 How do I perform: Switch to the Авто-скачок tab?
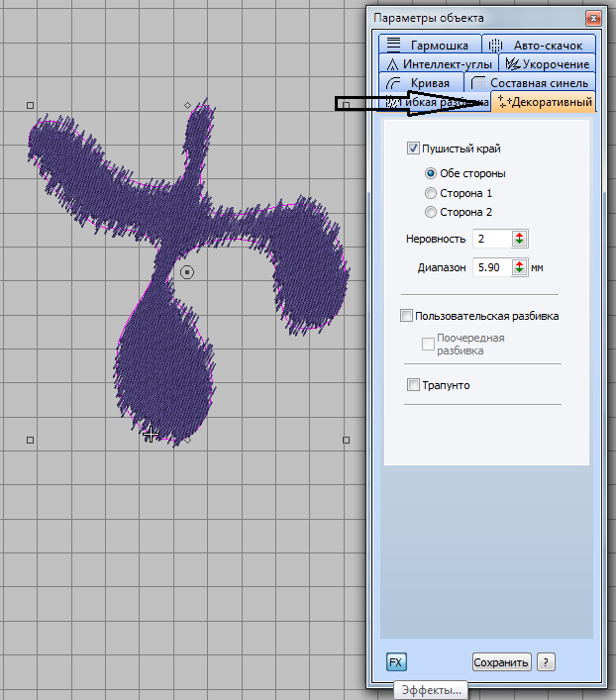(x=541, y=46)
